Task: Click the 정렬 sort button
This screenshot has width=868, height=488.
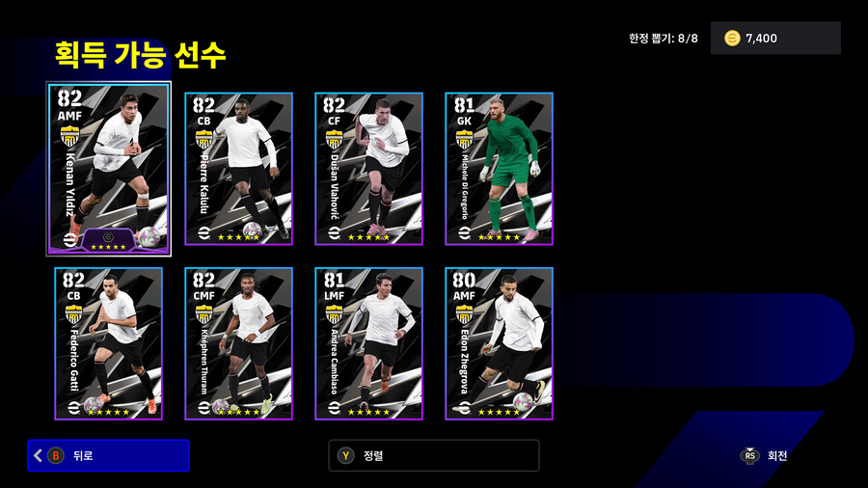Action: [x=433, y=455]
